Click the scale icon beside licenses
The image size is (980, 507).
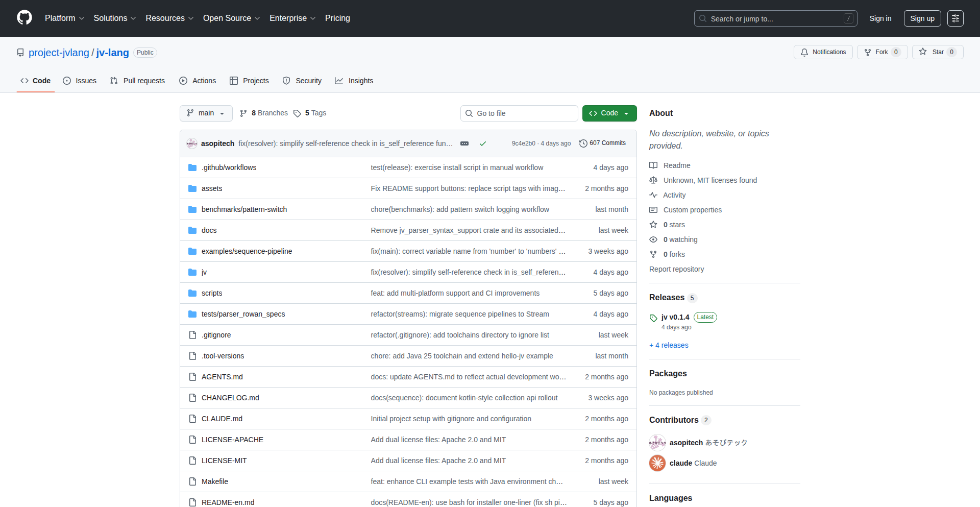point(653,180)
